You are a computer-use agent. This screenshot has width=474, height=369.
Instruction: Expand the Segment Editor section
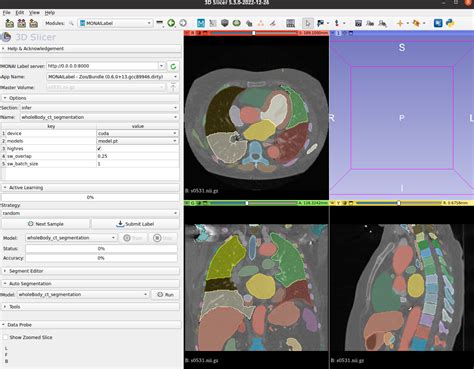(91, 271)
